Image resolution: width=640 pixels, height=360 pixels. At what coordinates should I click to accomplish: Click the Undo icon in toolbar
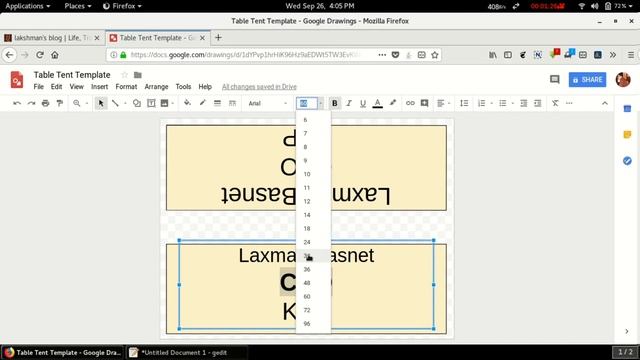coord(17,103)
